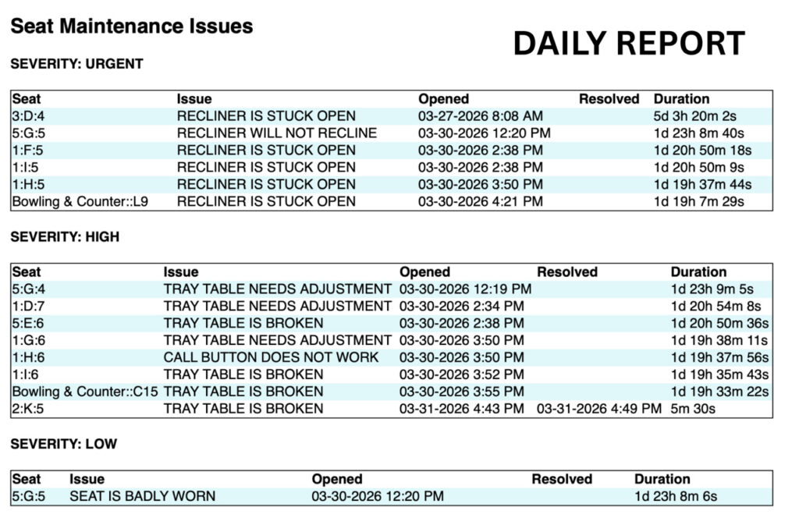Click opened date 03-27-2026 8:08 AM
Image resolution: width=799 pixels, height=532 pixels.
[481, 116]
